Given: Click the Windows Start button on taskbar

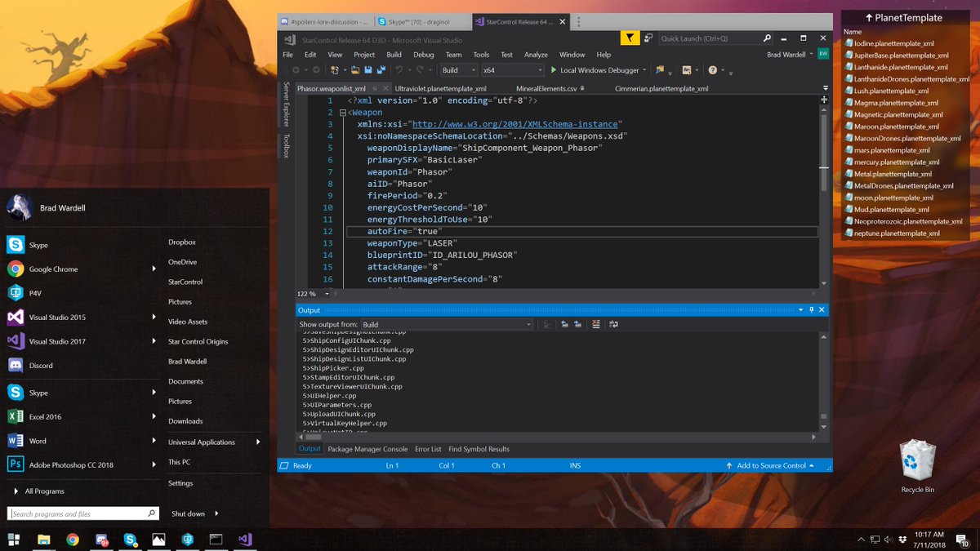Looking at the screenshot, I should [x=13, y=539].
